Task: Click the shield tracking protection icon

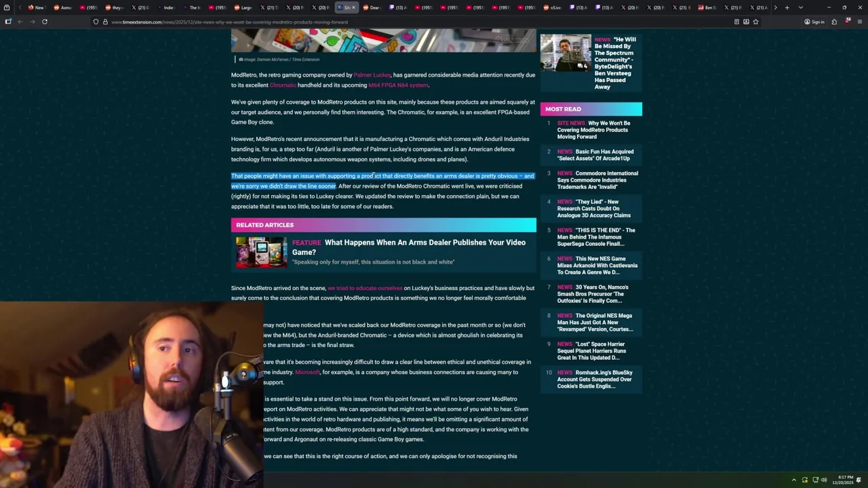Action: point(96,22)
